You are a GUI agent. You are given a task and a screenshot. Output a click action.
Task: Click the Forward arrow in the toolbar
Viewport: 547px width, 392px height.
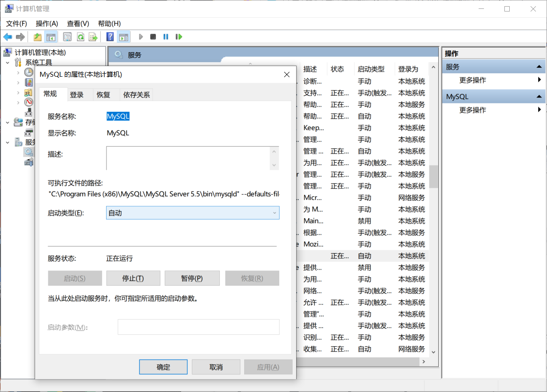[20, 37]
